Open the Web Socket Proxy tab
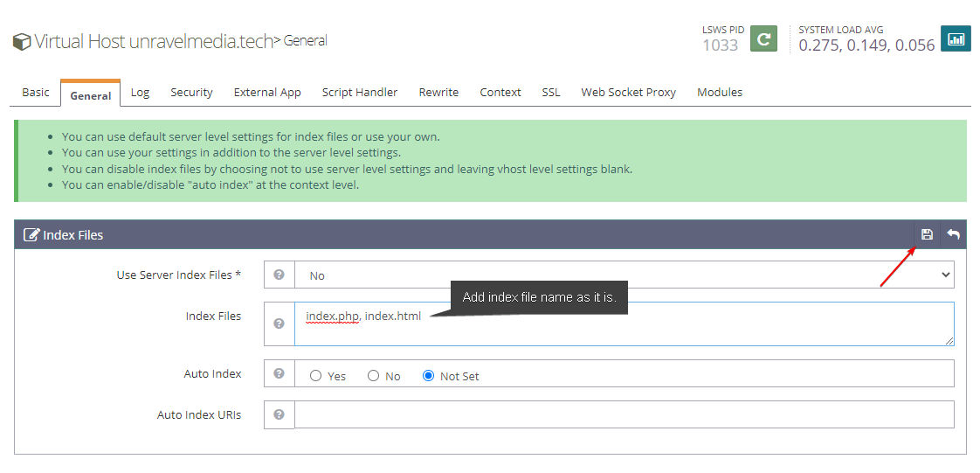The width and height of the screenshot is (980, 473). [628, 92]
